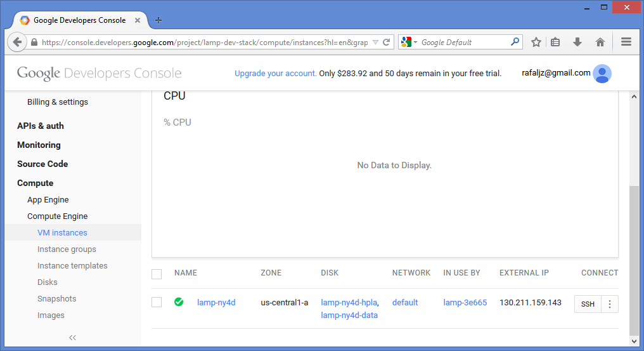Click the us-central1-a zone cell
The image size is (644, 351).
pos(284,303)
